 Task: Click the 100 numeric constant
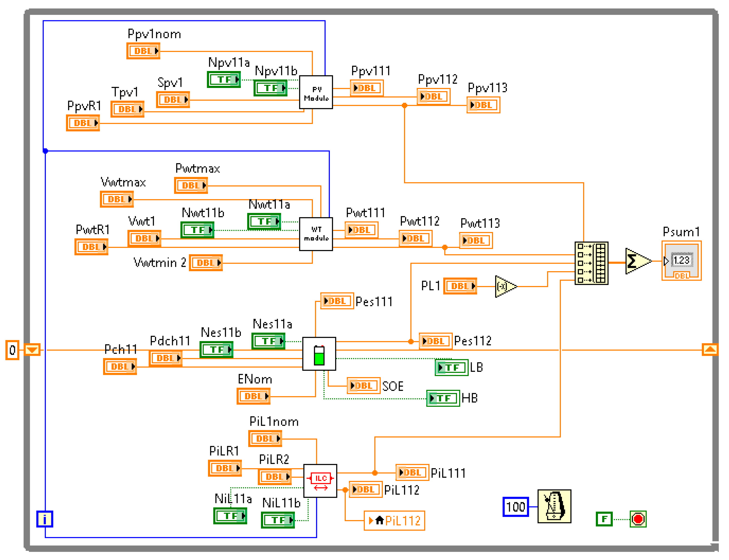pos(515,507)
